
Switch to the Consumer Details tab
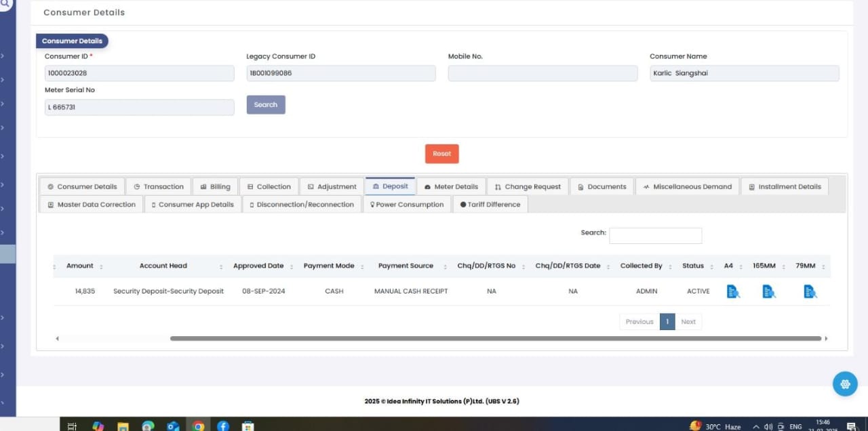coord(82,186)
